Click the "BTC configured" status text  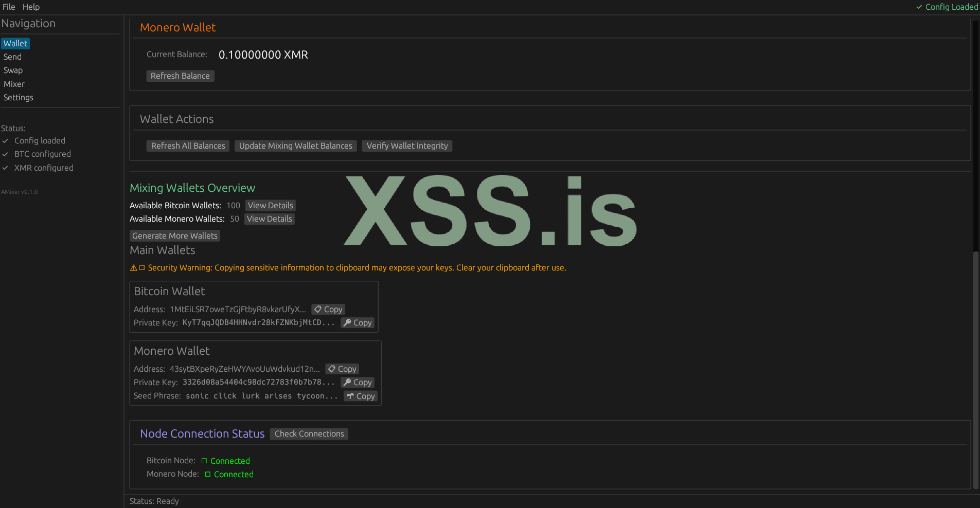click(x=43, y=154)
